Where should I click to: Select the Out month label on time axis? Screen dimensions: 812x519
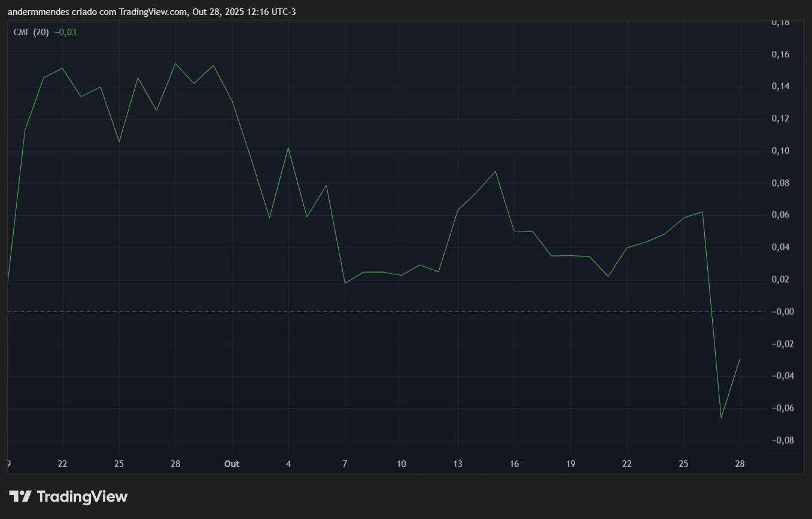232,464
